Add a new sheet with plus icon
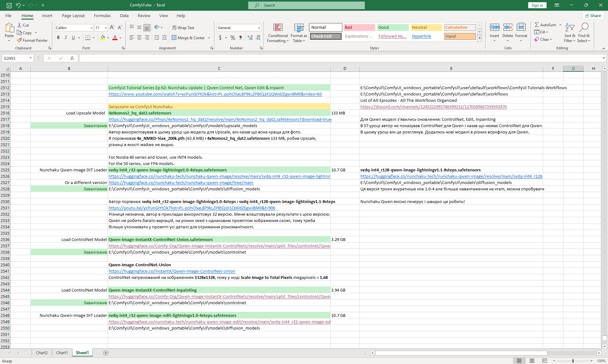Viewport: 608px width, 364px height. click(x=106, y=353)
